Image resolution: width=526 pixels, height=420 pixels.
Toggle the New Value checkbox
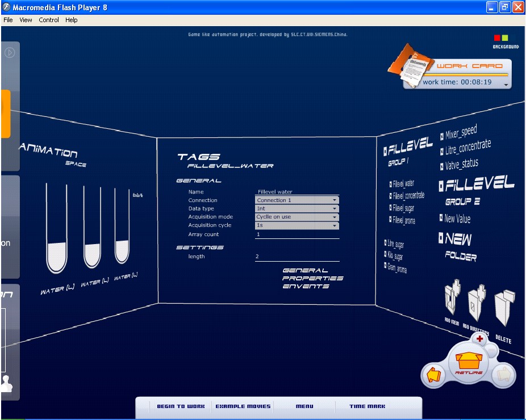[440, 218]
